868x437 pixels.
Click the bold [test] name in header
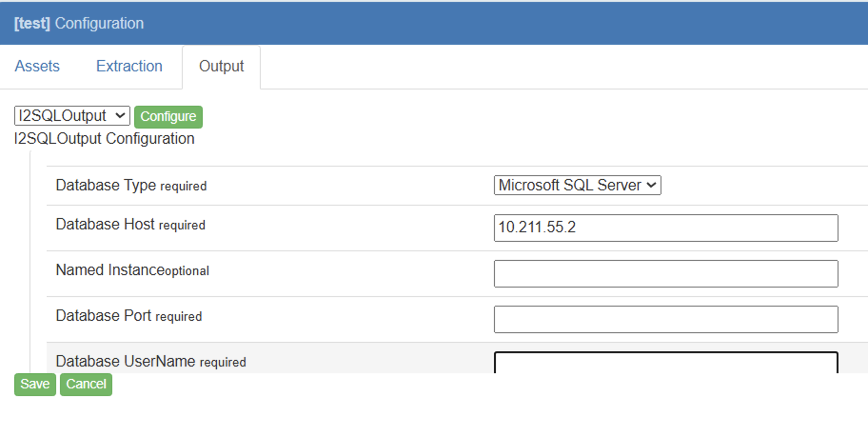pos(32,23)
